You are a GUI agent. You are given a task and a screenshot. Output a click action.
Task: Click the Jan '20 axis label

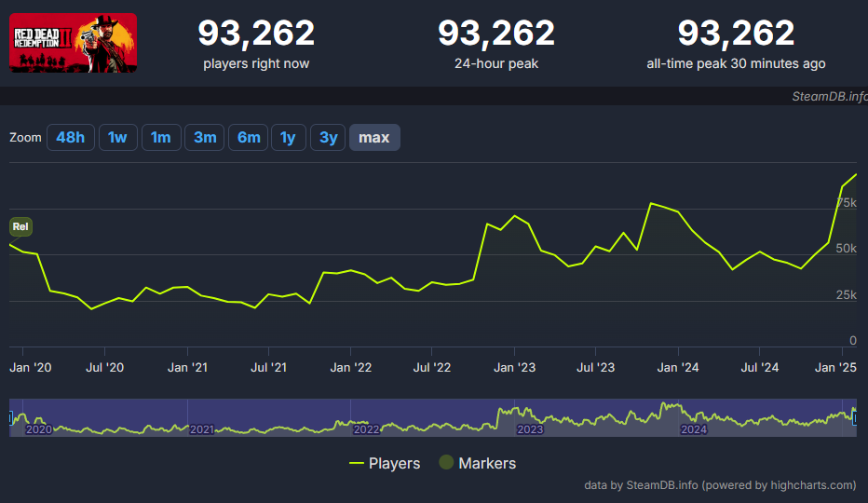point(31,368)
